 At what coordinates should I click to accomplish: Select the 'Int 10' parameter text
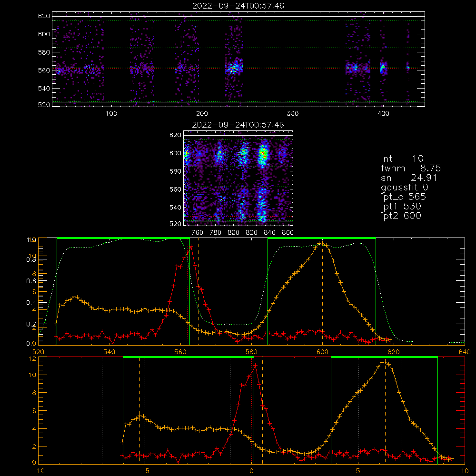pos(402,159)
